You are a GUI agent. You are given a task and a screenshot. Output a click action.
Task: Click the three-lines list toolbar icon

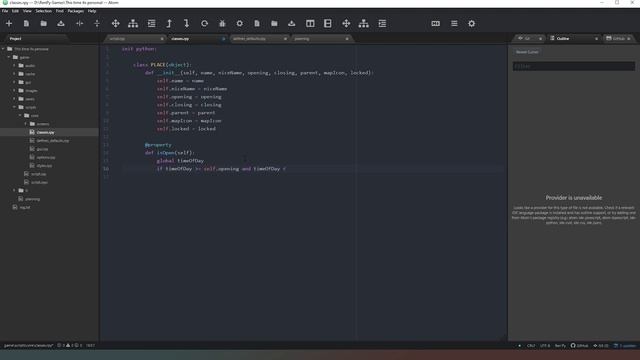454,24
